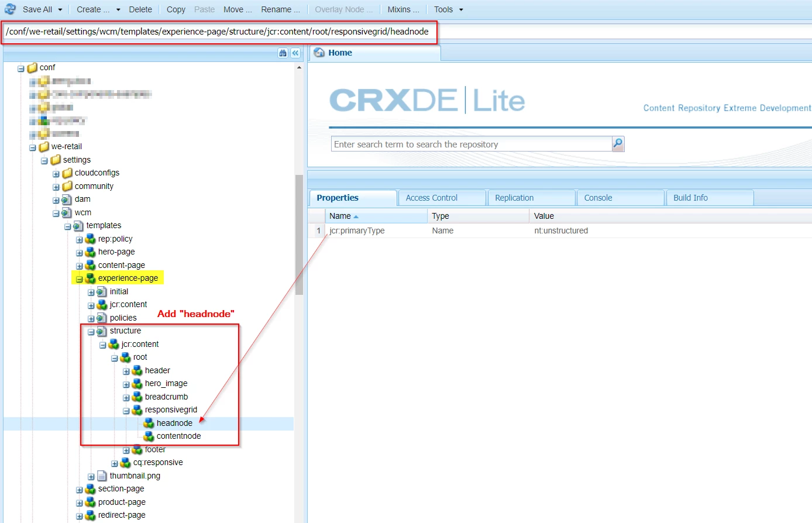Click the magnifier search button
The image size is (812, 523).
tap(618, 144)
